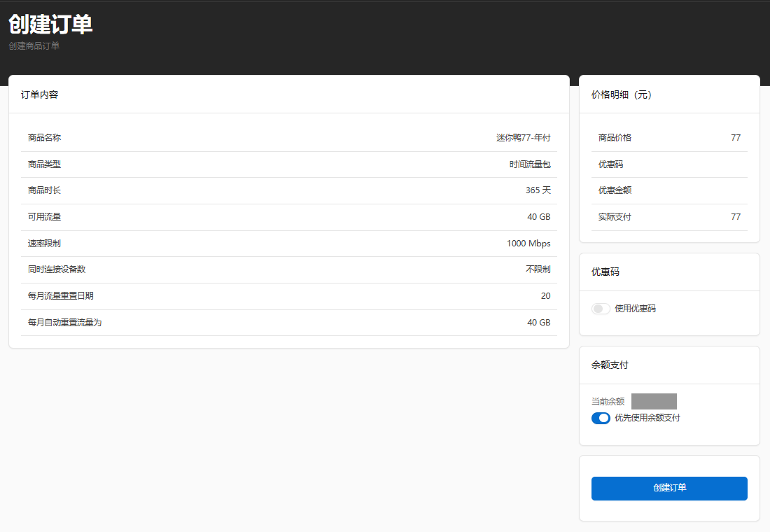Click the 创建商品订单 subtitle

[34, 45]
